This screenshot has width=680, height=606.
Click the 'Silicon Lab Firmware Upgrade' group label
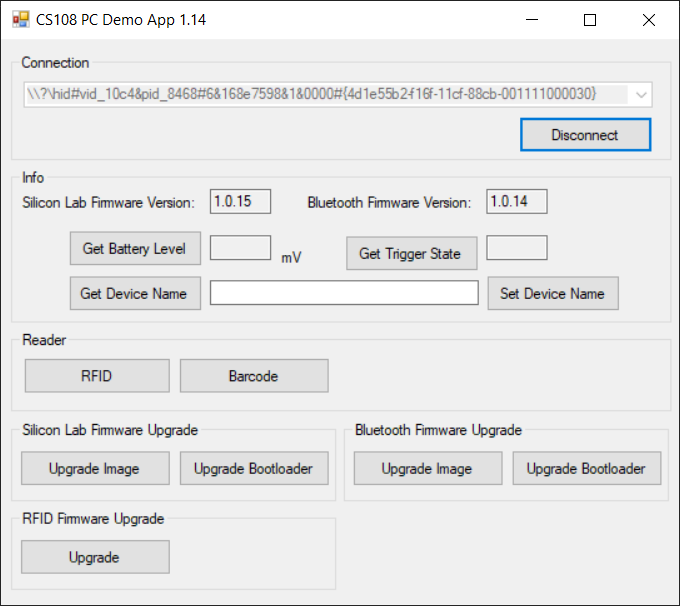point(110,430)
